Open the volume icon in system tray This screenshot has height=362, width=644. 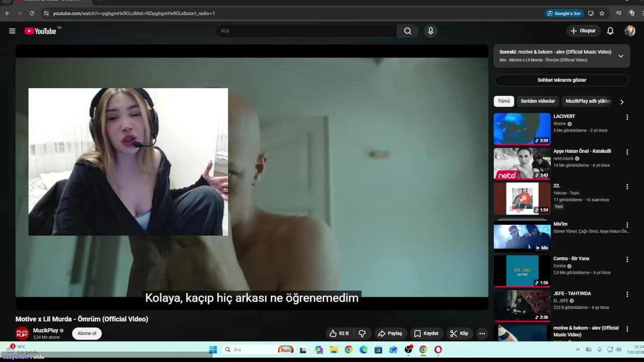pos(619,349)
